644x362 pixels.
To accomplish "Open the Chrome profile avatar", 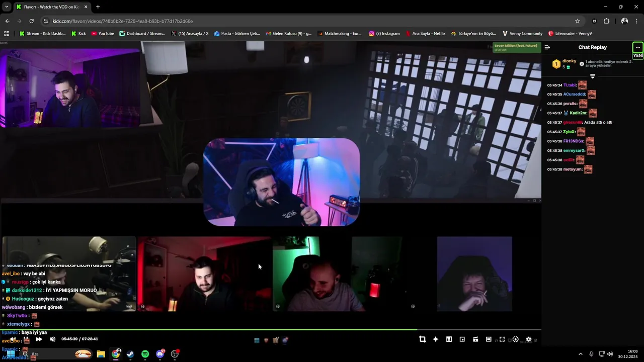I will [624, 21].
